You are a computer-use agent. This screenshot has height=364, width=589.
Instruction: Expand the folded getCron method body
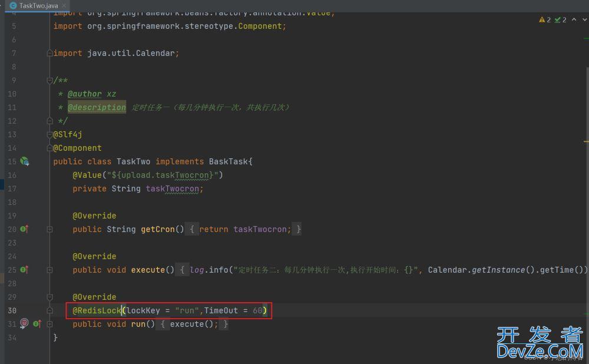[49, 229]
